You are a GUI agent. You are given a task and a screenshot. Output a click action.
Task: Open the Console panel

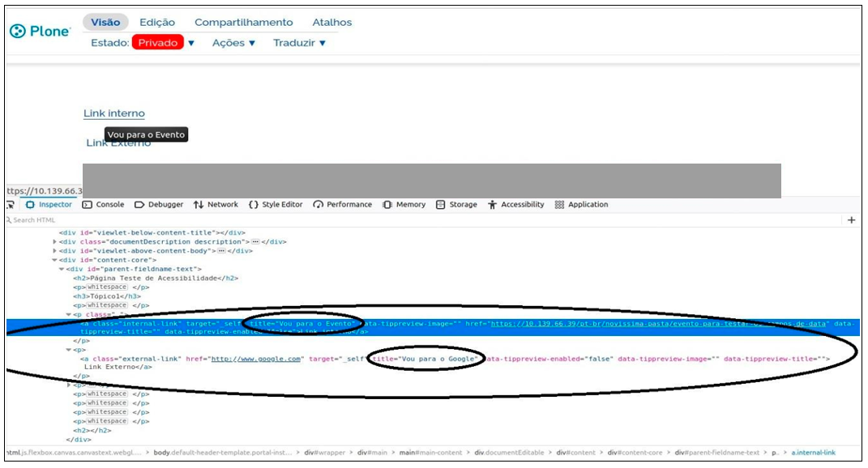tap(104, 205)
